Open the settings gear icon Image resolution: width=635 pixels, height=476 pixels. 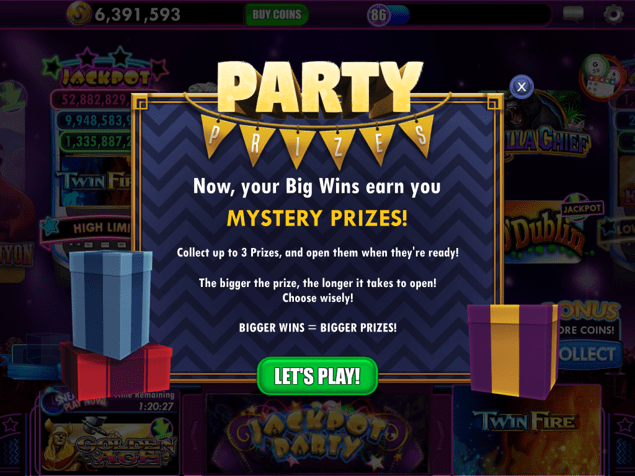[x=613, y=14]
